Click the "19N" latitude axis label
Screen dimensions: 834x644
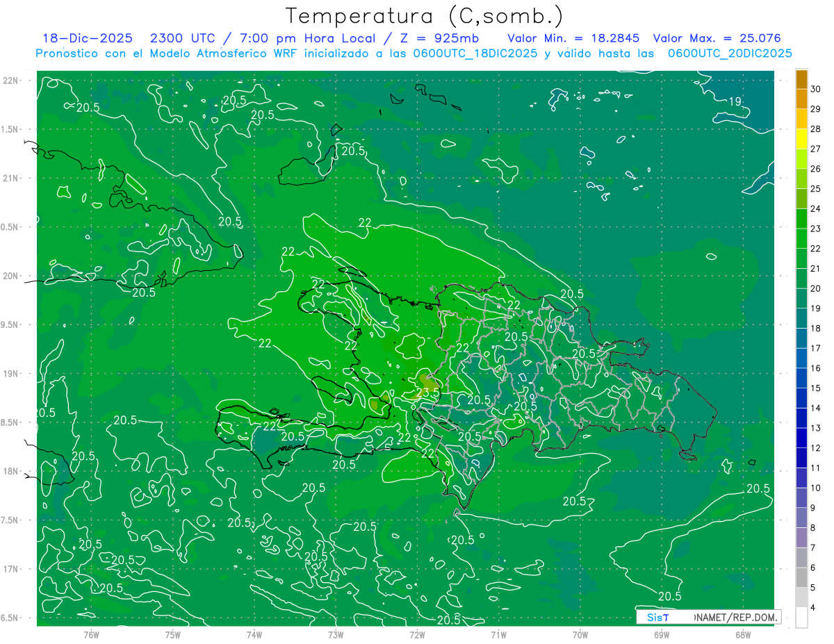pos(10,374)
